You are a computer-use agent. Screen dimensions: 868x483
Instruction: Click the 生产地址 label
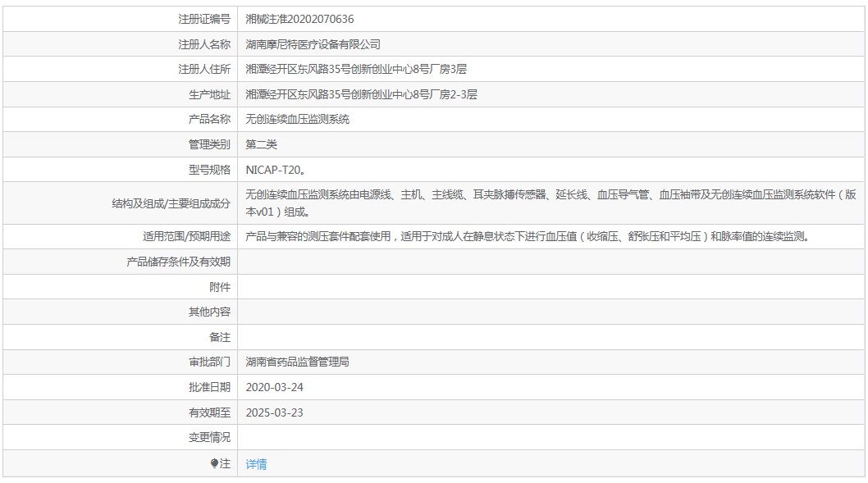(209, 94)
